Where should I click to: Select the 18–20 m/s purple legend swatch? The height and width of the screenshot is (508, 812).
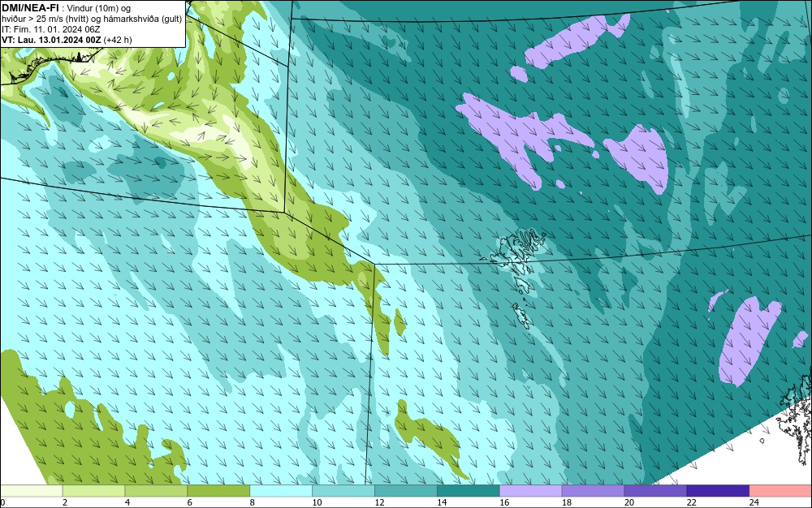point(593,490)
